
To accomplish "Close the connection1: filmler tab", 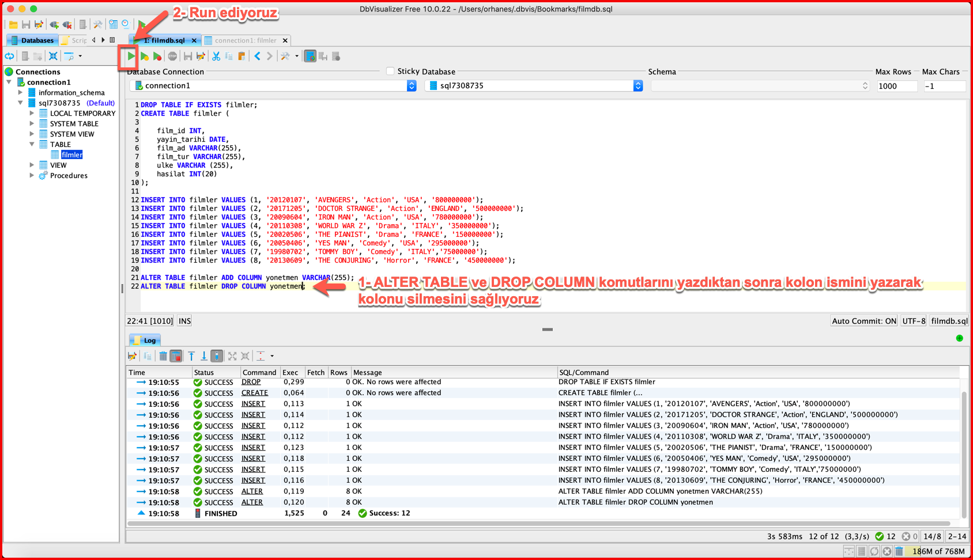I will 285,40.
